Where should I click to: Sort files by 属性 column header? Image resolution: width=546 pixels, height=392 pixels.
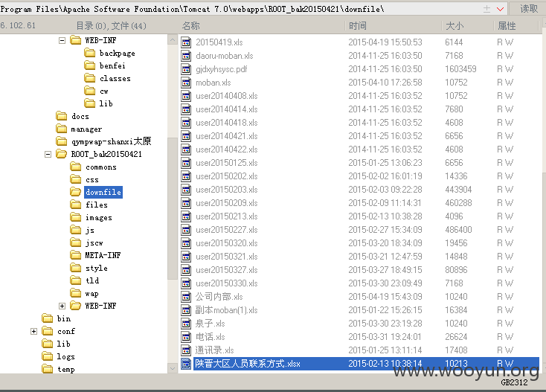tap(507, 26)
